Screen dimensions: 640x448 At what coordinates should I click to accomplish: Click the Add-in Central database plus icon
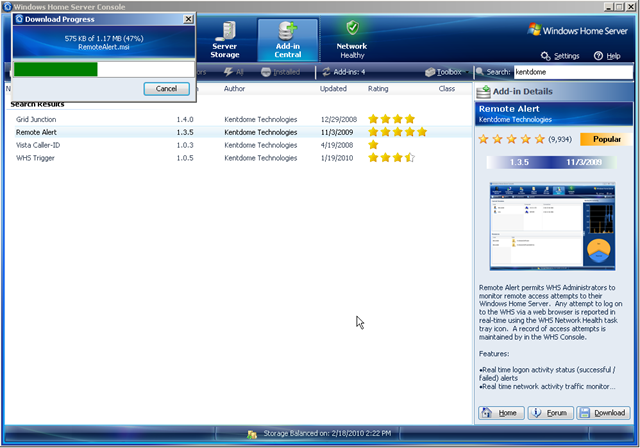pos(287,31)
